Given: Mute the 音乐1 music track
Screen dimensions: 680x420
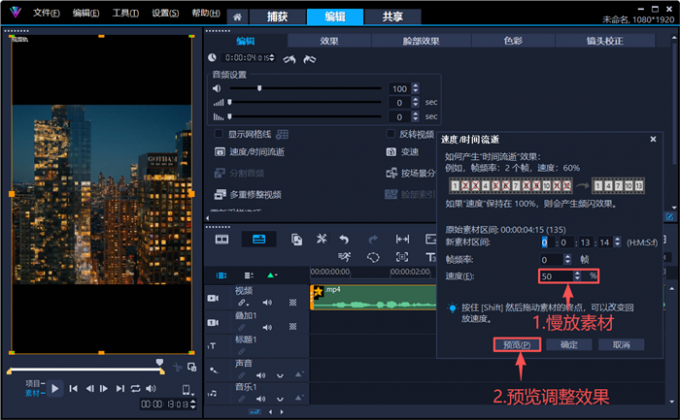Looking at the screenshot, I should [260, 399].
